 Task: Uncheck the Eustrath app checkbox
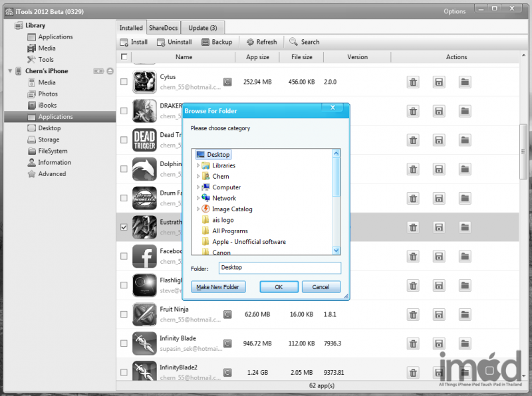124,227
